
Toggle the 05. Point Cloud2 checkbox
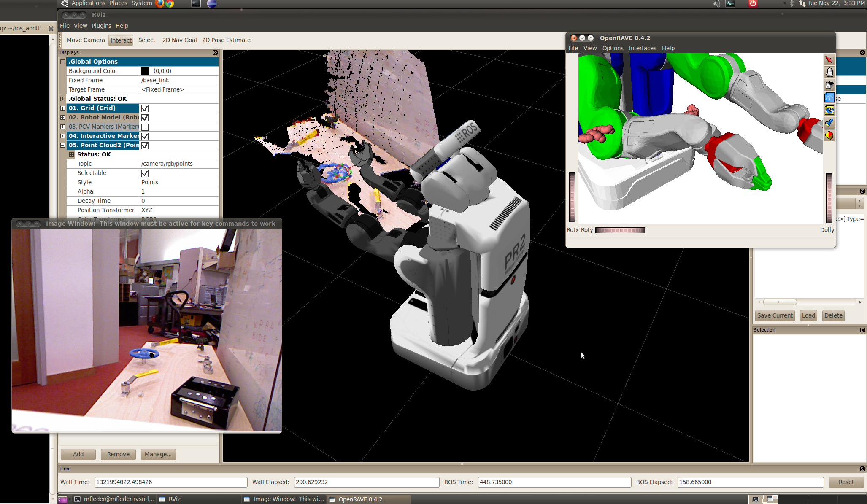tap(145, 146)
